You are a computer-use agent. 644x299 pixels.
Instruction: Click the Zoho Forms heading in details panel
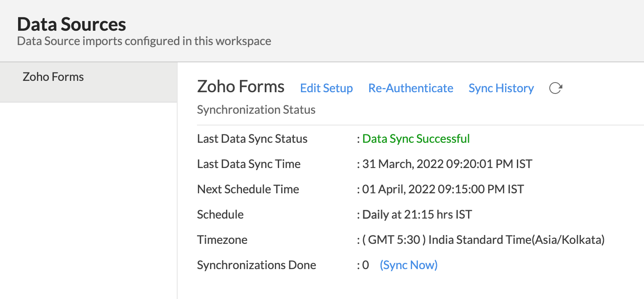[x=240, y=87]
